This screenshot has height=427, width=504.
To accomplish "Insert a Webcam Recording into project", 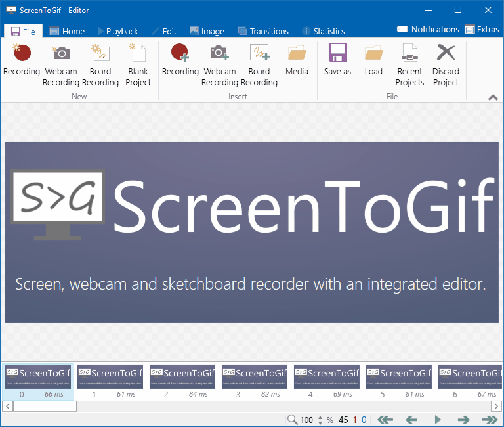I will (x=219, y=64).
